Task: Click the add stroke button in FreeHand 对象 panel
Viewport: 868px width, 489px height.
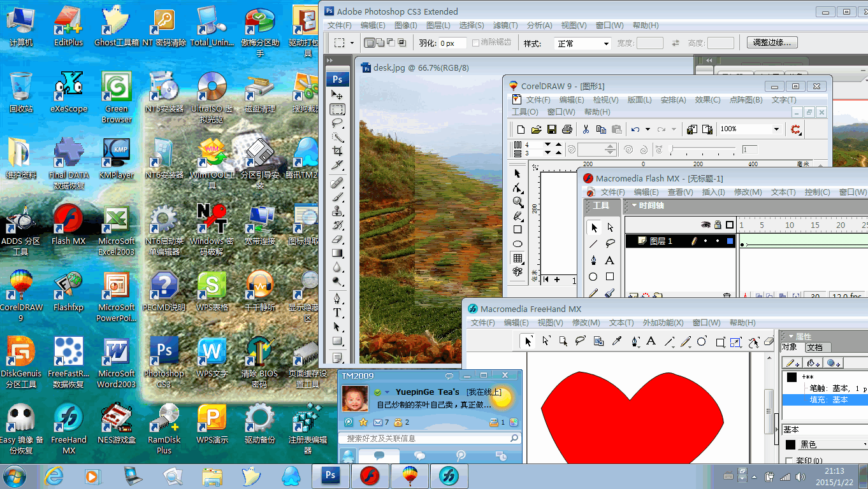Action: tap(793, 363)
